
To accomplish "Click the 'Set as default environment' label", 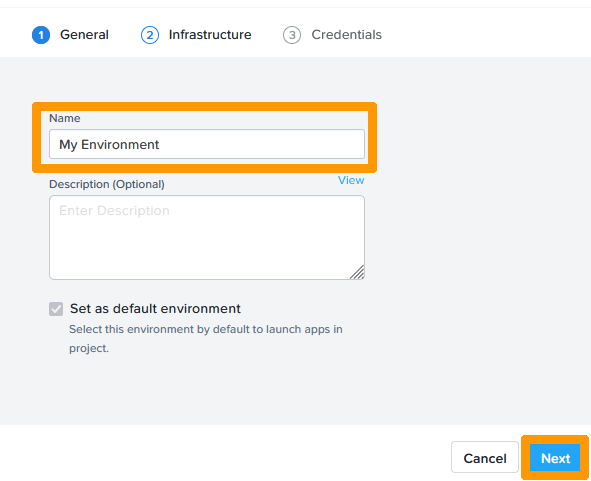I will 155,309.
